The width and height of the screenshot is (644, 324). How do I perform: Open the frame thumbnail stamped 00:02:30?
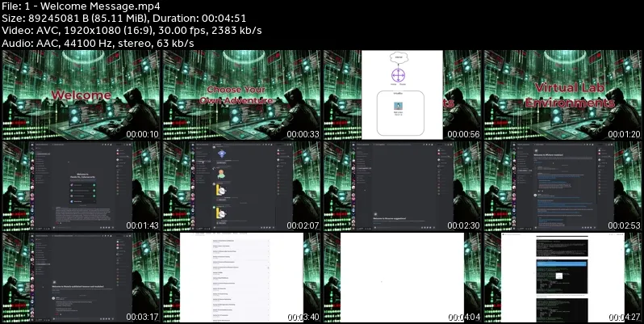(x=402, y=187)
